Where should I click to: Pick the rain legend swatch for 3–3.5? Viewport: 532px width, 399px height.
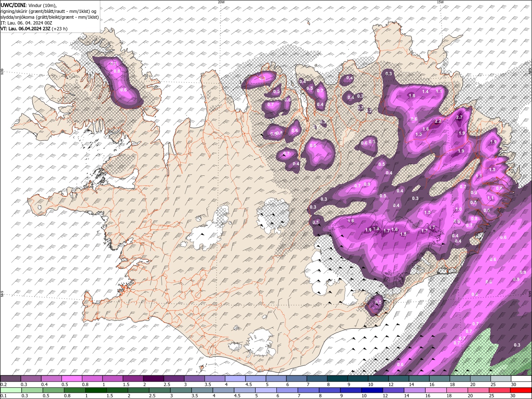click(181, 390)
